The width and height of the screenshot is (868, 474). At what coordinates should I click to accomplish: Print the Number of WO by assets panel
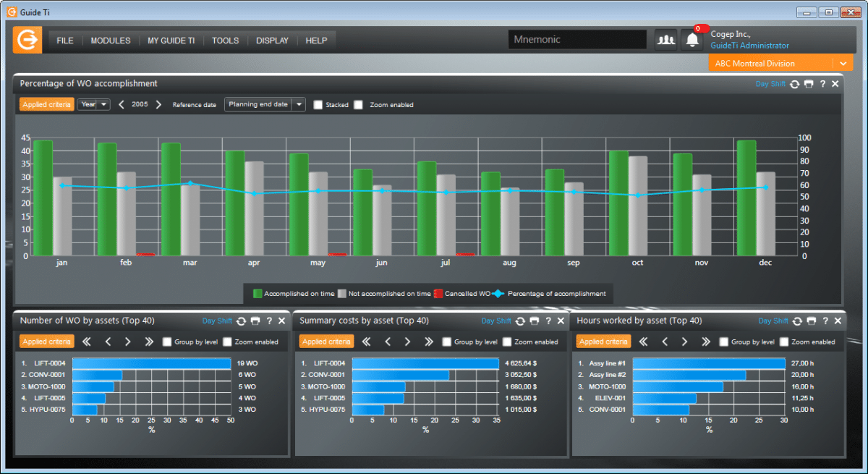255,321
